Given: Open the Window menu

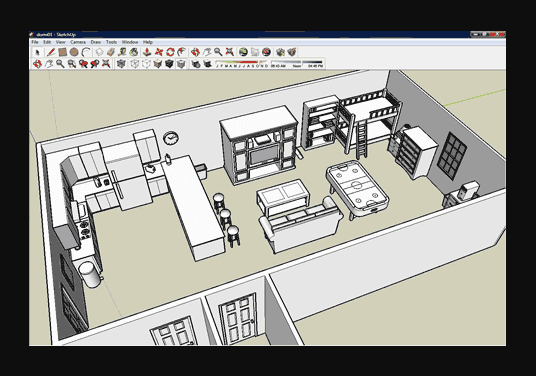Looking at the screenshot, I should (130, 42).
